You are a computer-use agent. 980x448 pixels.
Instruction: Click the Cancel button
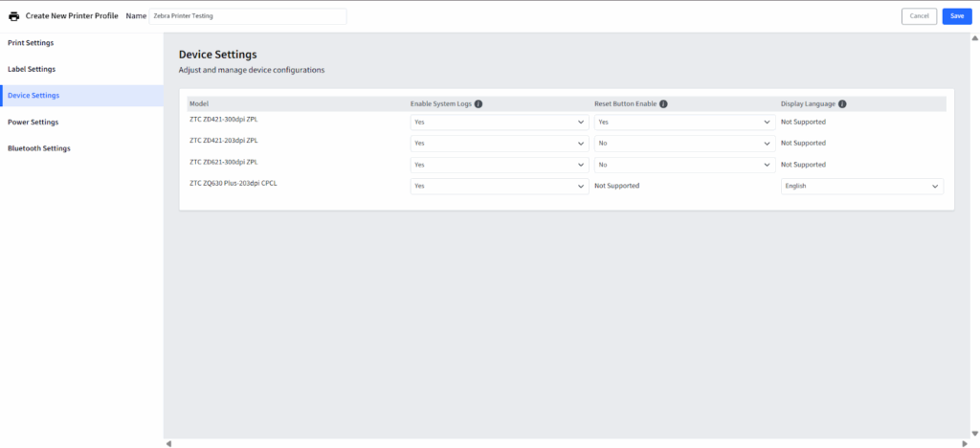coord(919,16)
